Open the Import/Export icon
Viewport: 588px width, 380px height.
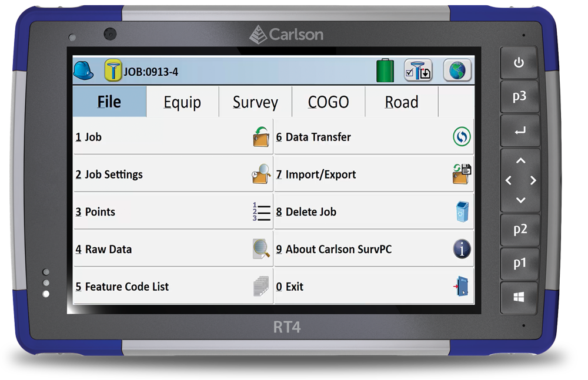(462, 174)
